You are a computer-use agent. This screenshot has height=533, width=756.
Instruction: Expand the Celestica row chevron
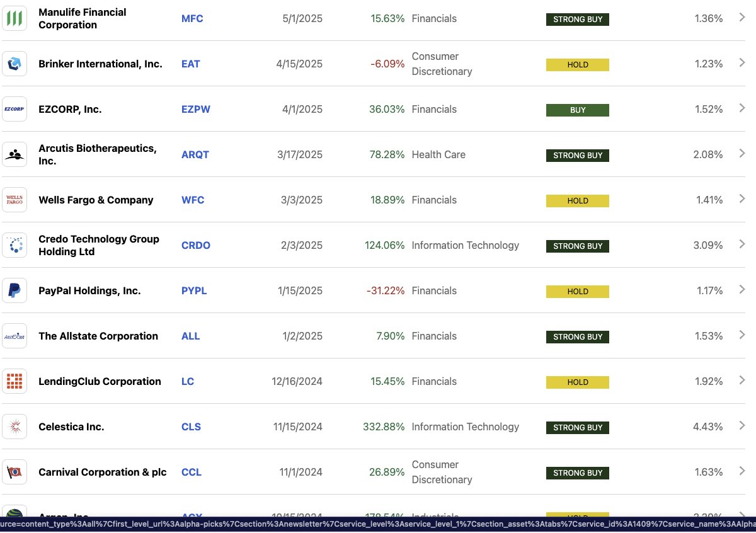click(x=742, y=426)
